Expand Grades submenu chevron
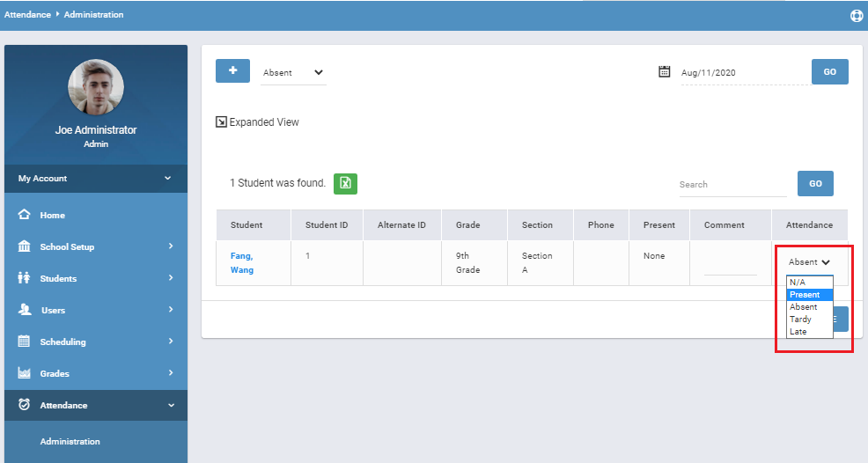The image size is (868, 463). 171,372
